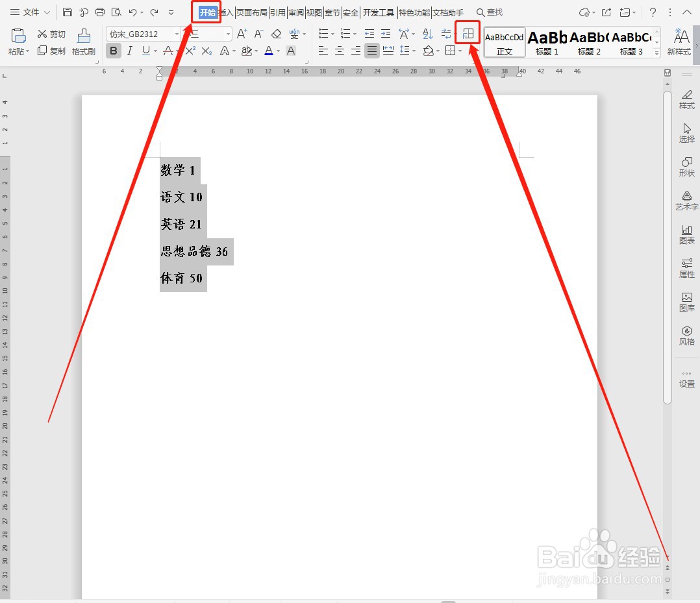Switch to the 页面布局 tab
Screen dimensions: 700x603
(x=252, y=12)
